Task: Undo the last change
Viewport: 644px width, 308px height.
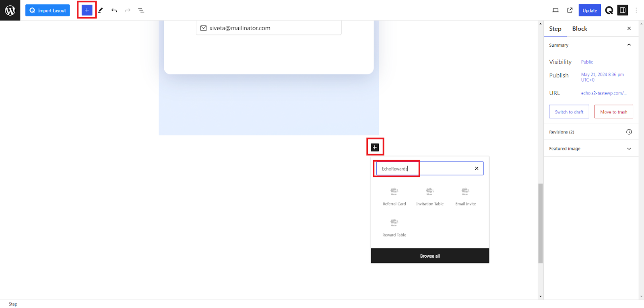Action: (114, 10)
